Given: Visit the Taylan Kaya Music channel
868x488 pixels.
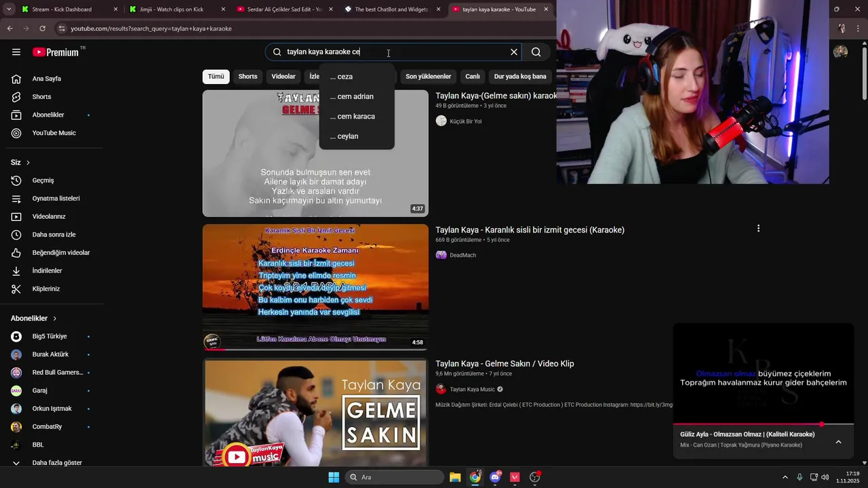Looking at the screenshot, I should [x=472, y=390].
